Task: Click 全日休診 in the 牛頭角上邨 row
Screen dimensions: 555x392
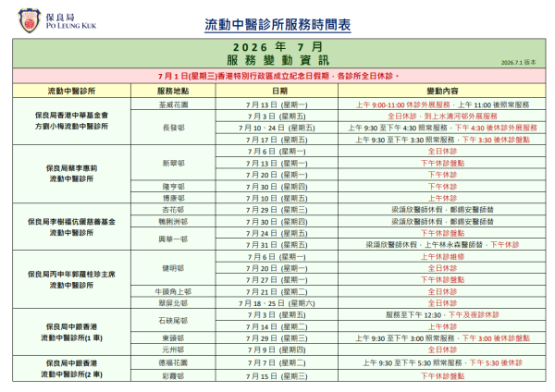Action: coord(442,291)
